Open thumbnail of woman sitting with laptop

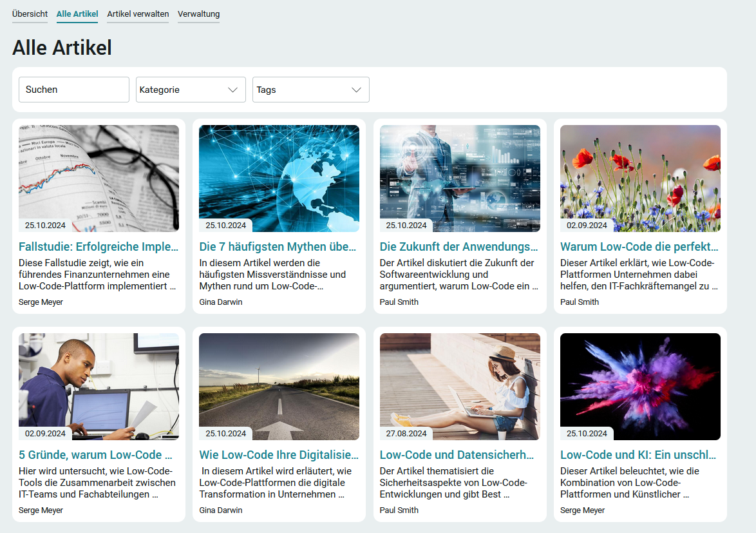tap(460, 387)
